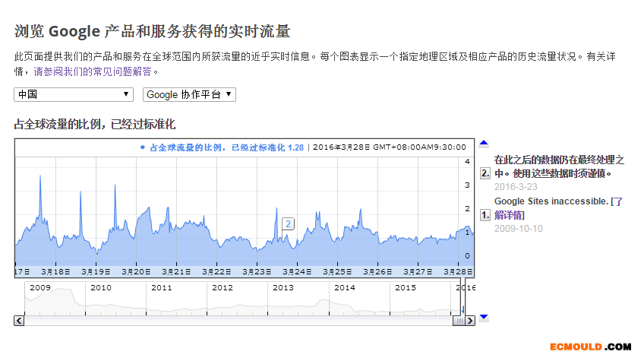Click 2009 in the overview timeline
Screen dimensions: 644x361
(x=39, y=288)
